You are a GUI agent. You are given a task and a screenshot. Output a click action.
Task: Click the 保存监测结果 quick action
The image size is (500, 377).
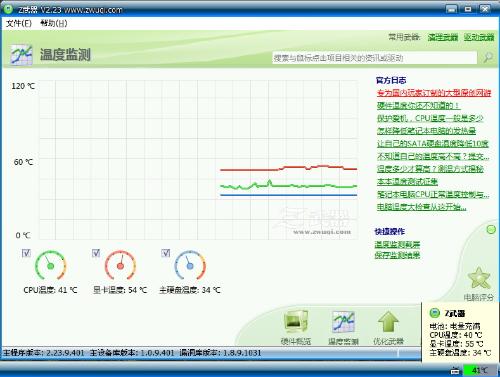[x=397, y=255]
